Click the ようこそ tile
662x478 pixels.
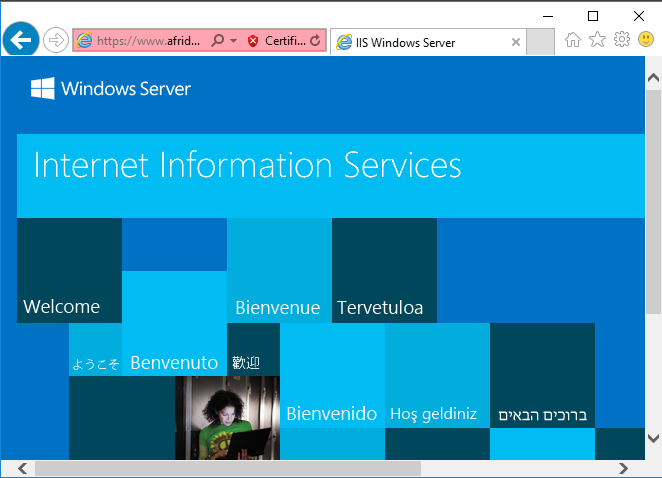[95, 350]
